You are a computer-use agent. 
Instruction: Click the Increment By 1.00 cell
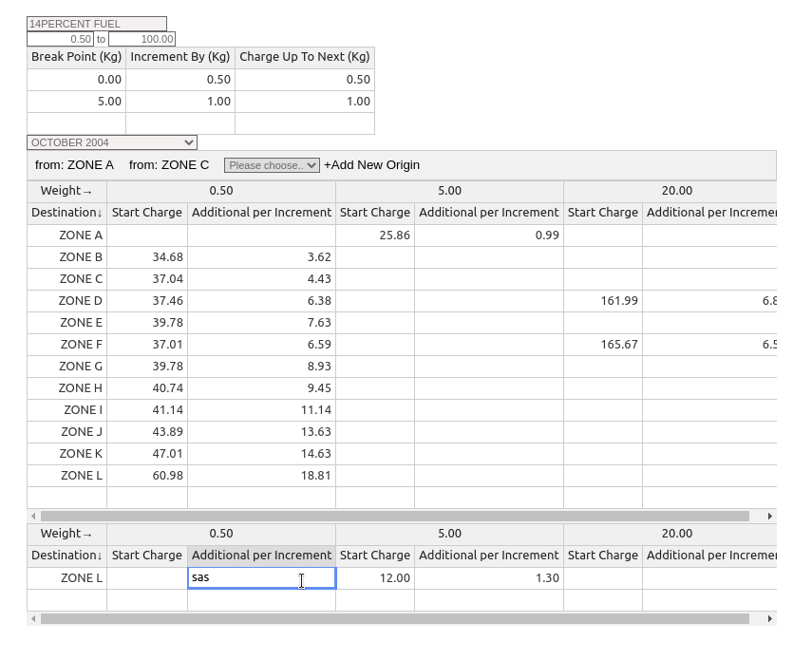(x=180, y=102)
